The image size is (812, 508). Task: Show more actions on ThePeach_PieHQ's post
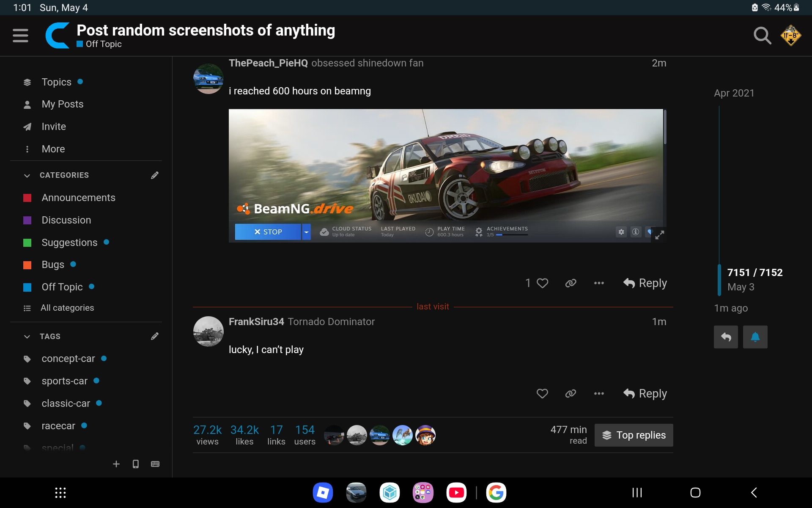[x=599, y=283]
